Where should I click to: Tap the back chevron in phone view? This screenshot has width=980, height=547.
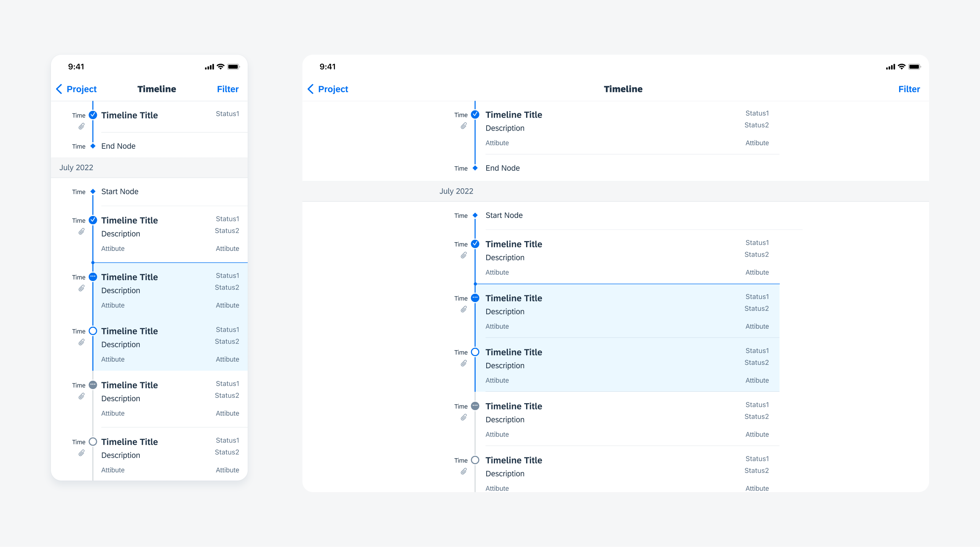pos(59,89)
